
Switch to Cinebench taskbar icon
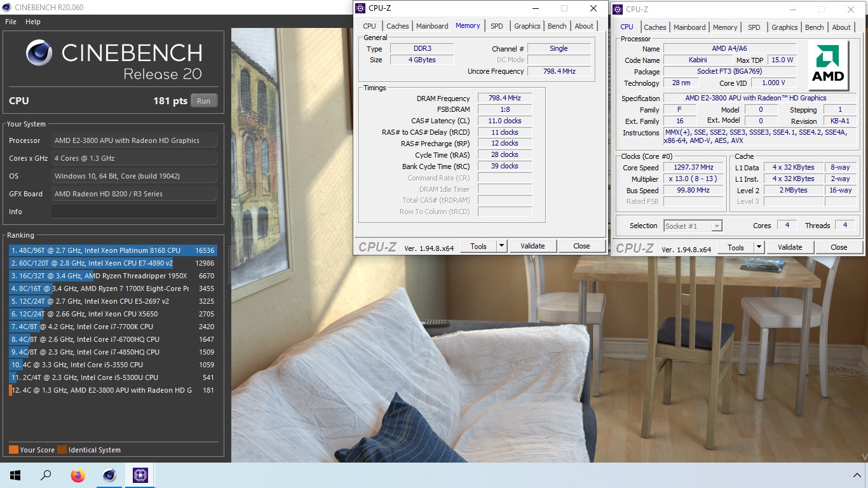(109, 475)
